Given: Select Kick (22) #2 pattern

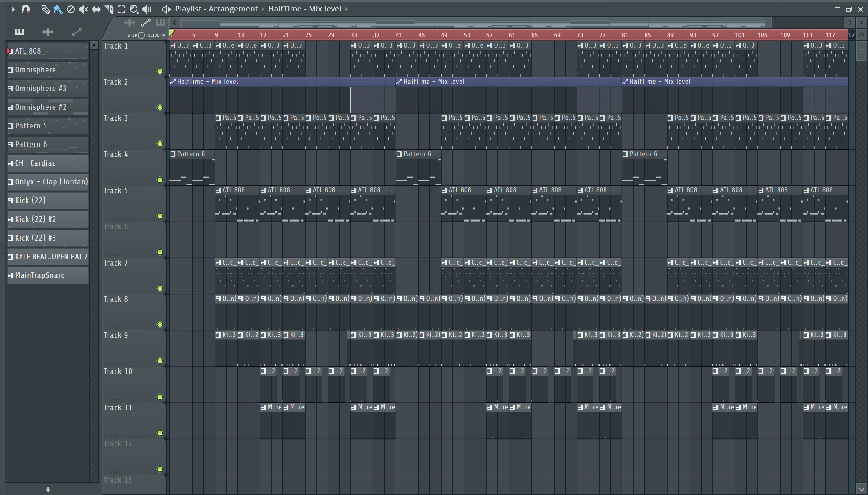Looking at the screenshot, I should click(48, 219).
